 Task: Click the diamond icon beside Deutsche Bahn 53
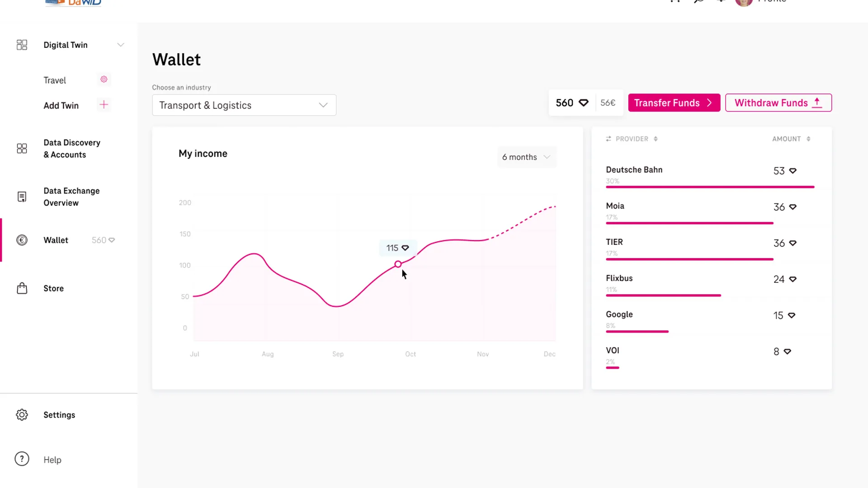(x=793, y=171)
